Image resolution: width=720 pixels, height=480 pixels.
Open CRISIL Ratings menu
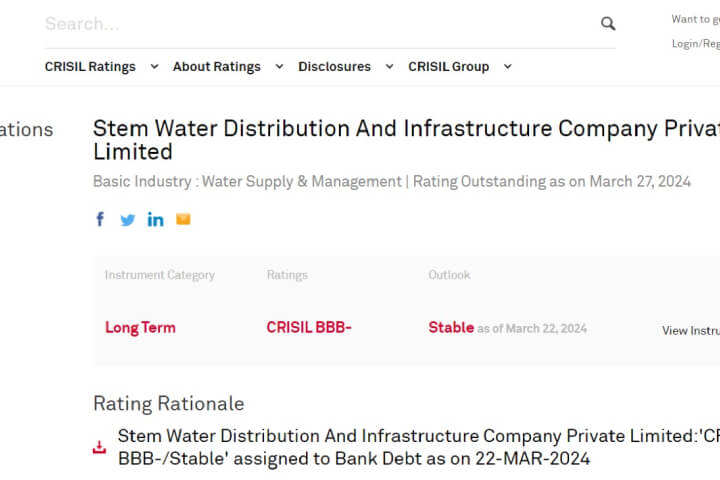tap(90, 67)
